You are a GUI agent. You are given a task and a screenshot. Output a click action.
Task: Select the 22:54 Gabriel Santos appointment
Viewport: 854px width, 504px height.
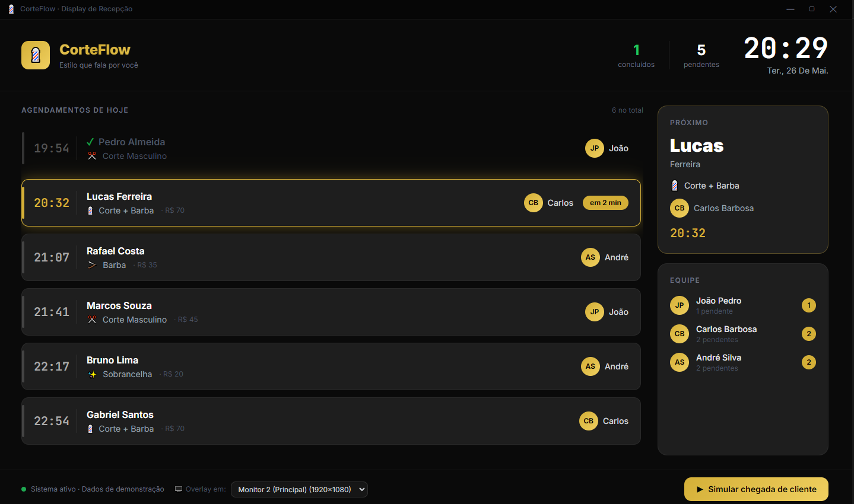[331, 421]
